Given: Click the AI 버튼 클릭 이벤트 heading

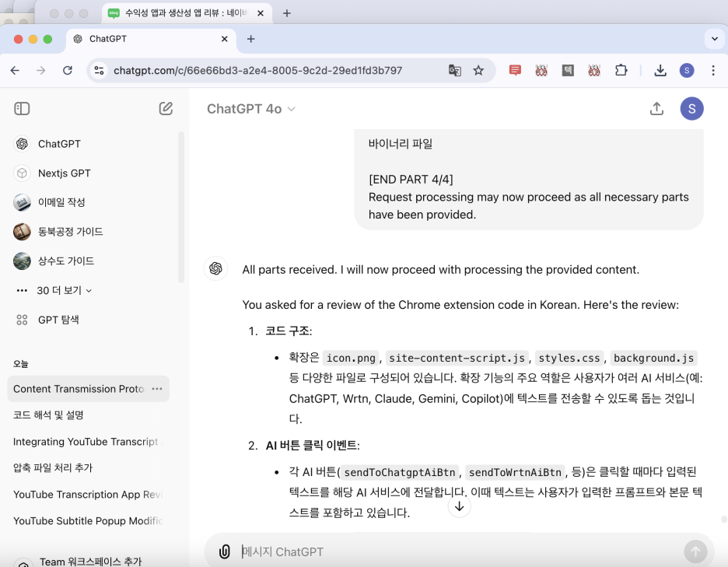Looking at the screenshot, I should 311,446.
